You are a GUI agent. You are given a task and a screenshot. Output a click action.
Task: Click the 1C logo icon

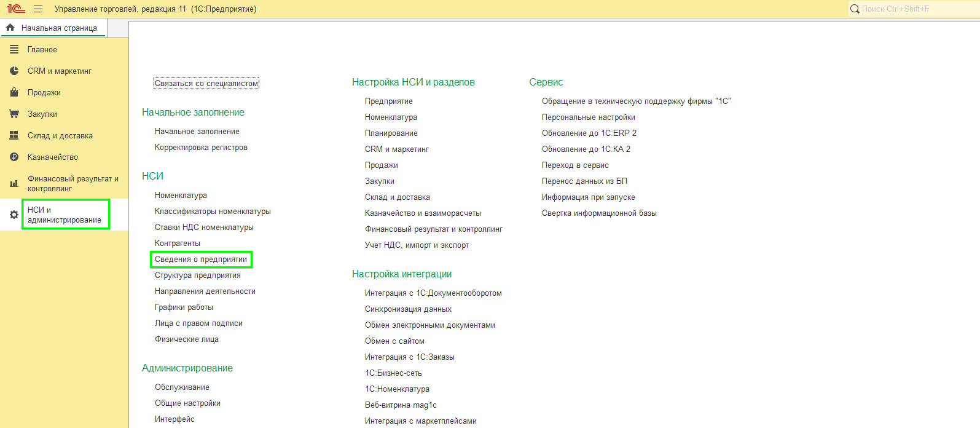(x=16, y=9)
